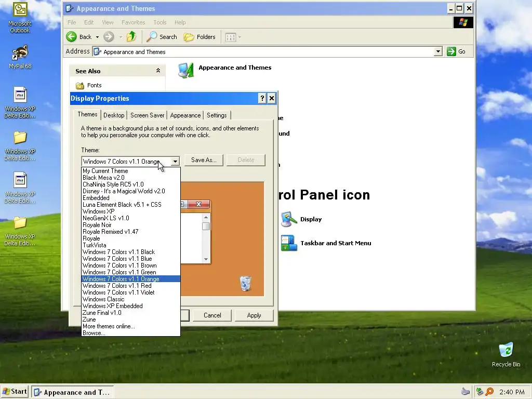The width and height of the screenshot is (532, 399).
Task: Select the Zune Final v1.0 theme
Action: [131, 313]
